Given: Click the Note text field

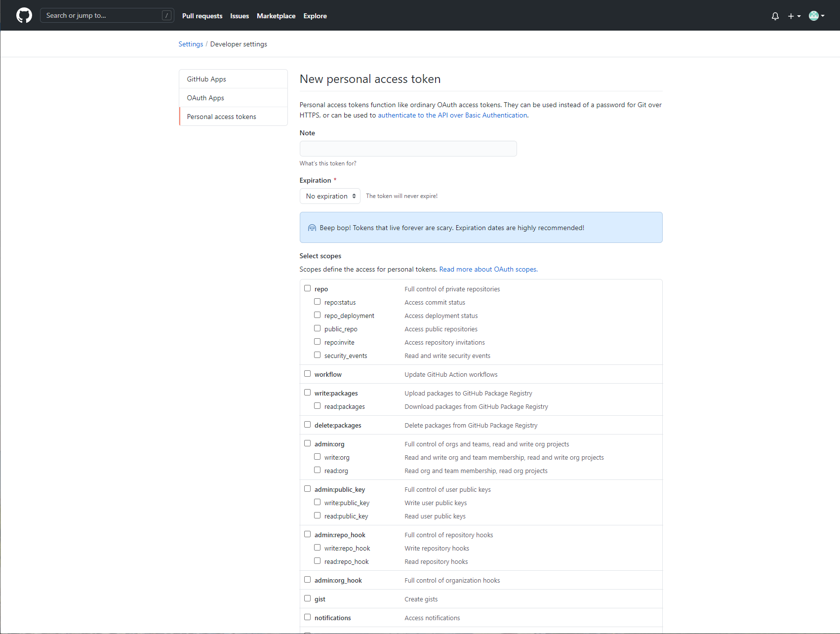Looking at the screenshot, I should (x=408, y=149).
